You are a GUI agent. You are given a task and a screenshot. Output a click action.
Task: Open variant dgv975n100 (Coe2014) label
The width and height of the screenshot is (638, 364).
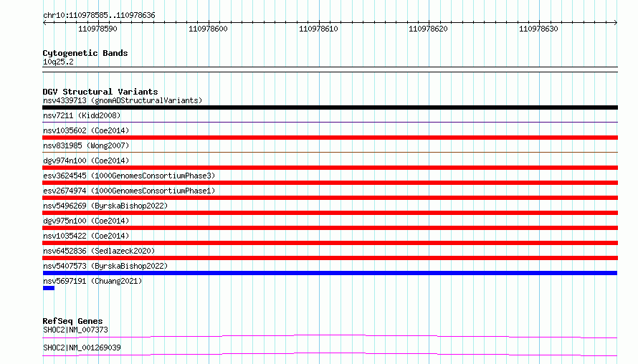point(86,221)
